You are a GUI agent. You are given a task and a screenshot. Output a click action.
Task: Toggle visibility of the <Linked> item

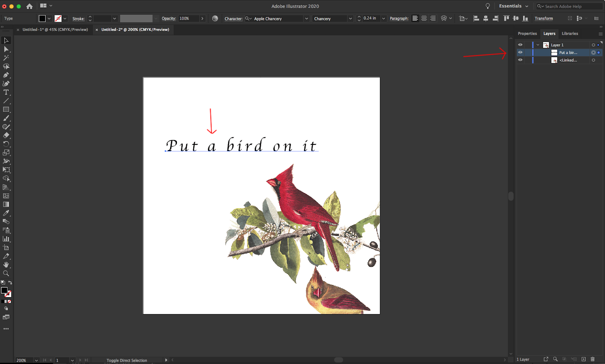pos(520,60)
